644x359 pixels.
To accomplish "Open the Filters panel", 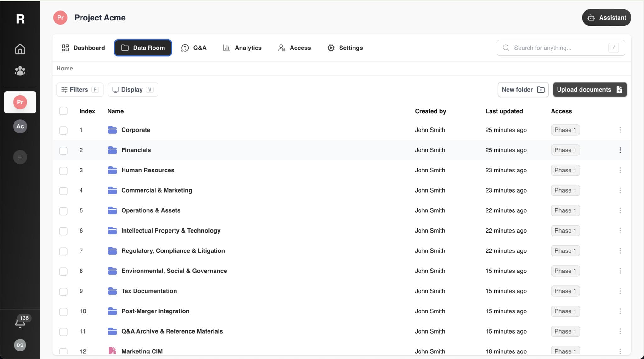I will (80, 90).
